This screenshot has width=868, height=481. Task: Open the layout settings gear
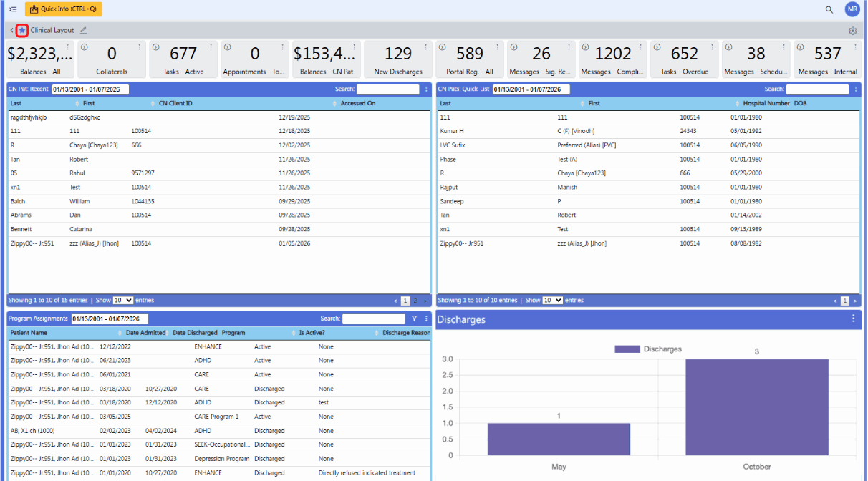tap(852, 31)
